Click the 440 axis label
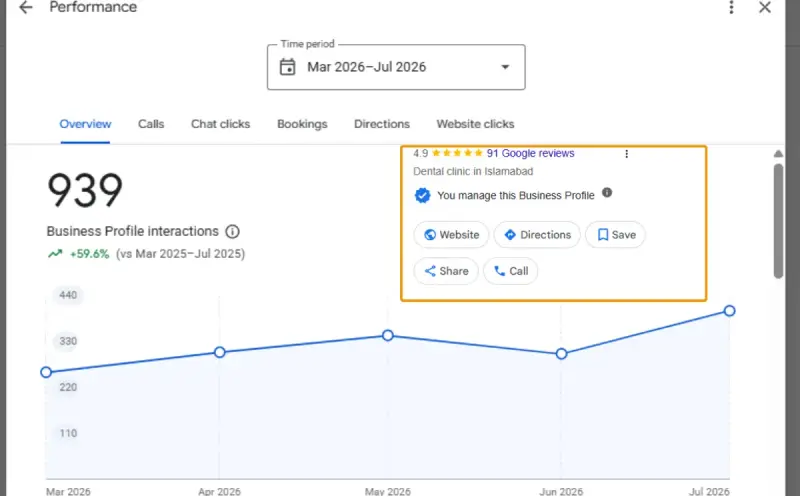Viewport: 800px width, 500px height. click(68, 295)
